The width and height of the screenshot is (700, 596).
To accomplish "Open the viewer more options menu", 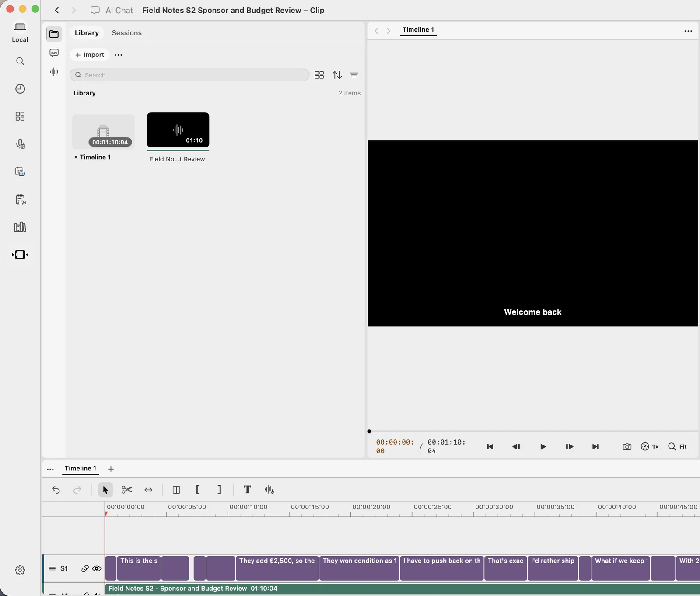I will tap(688, 31).
